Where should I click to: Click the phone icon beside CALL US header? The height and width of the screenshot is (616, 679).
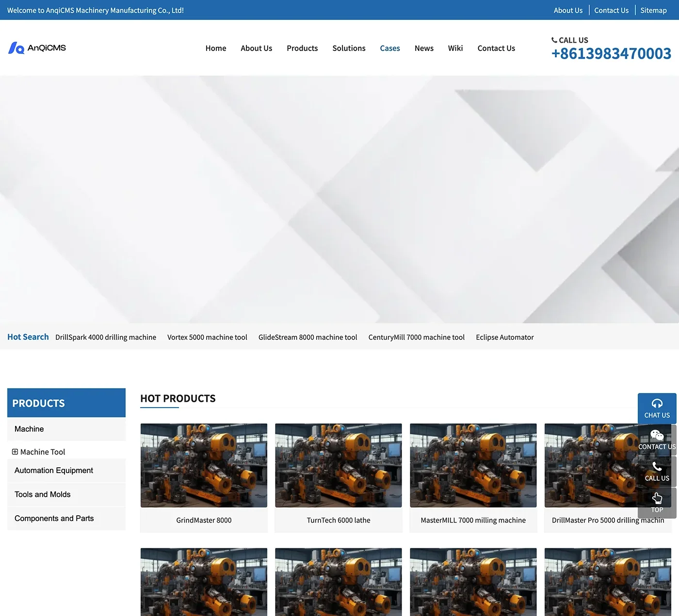point(554,40)
